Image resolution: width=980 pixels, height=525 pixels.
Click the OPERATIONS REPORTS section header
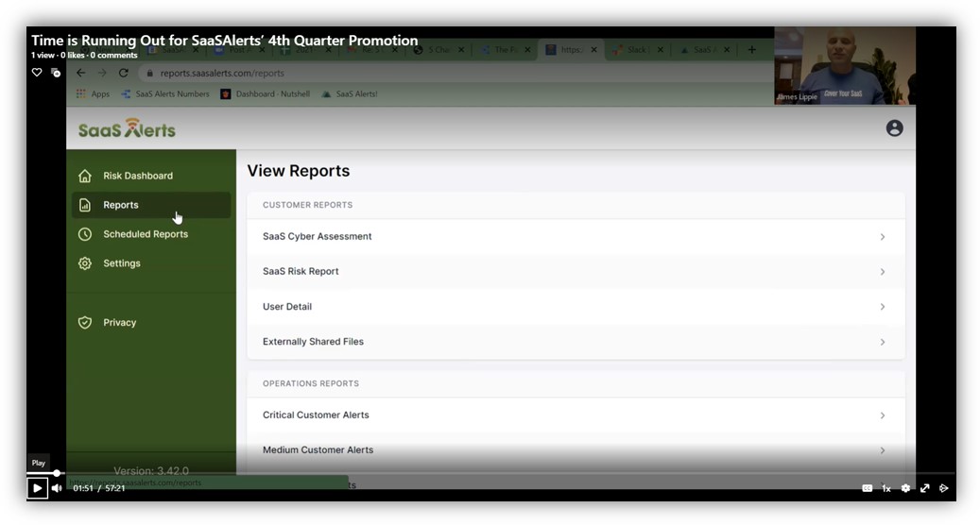tap(311, 383)
